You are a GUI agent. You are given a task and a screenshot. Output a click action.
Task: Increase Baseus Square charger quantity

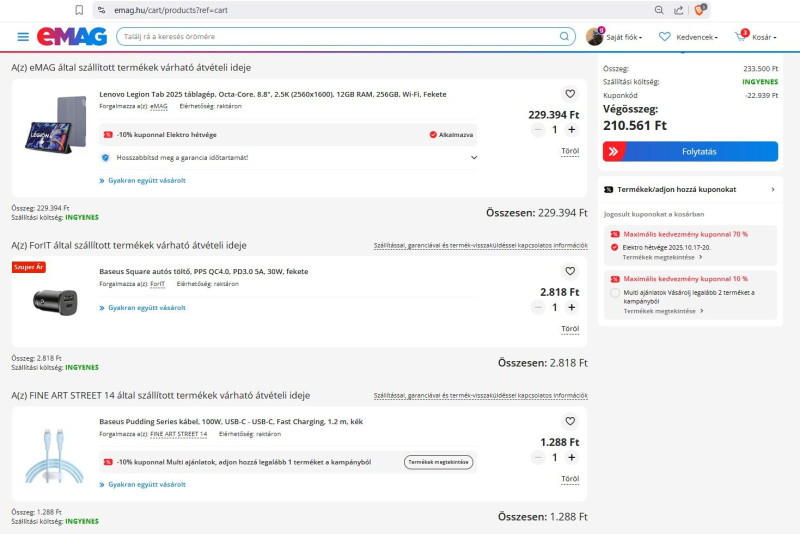(571, 308)
